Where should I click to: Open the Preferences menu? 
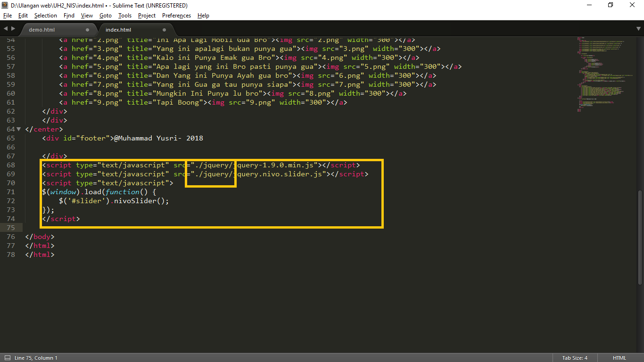click(x=176, y=16)
